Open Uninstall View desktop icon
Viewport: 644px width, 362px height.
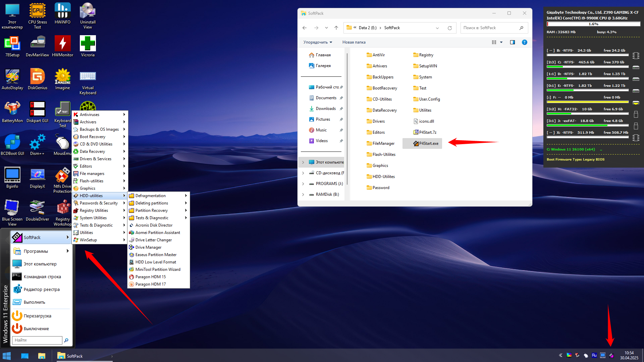click(88, 16)
